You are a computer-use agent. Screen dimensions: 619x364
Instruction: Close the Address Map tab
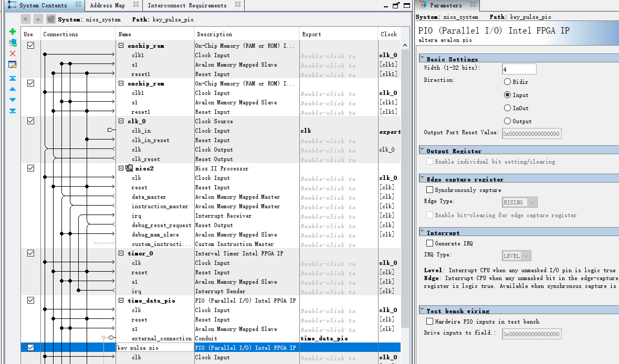tap(136, 5)
